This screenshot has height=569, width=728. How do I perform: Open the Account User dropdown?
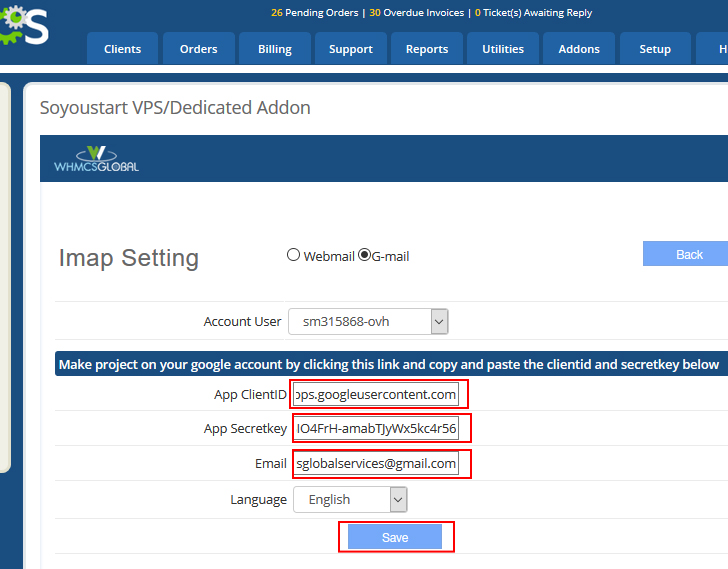(x=368, y=321)
